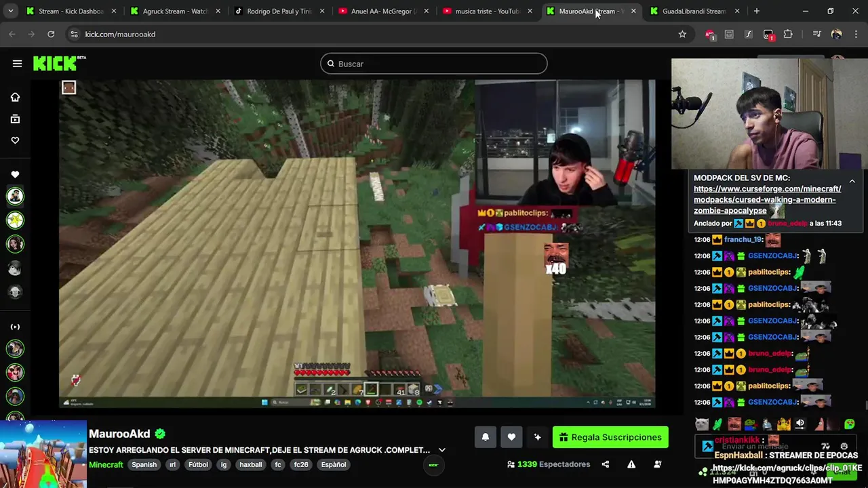Click the search field Buscar
868x488 pixels.
pos(434,64)
